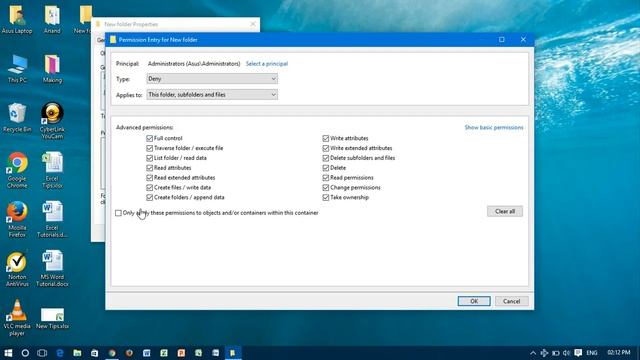
Task: Uncheck Create folders / append data
Action: [149, 197]
